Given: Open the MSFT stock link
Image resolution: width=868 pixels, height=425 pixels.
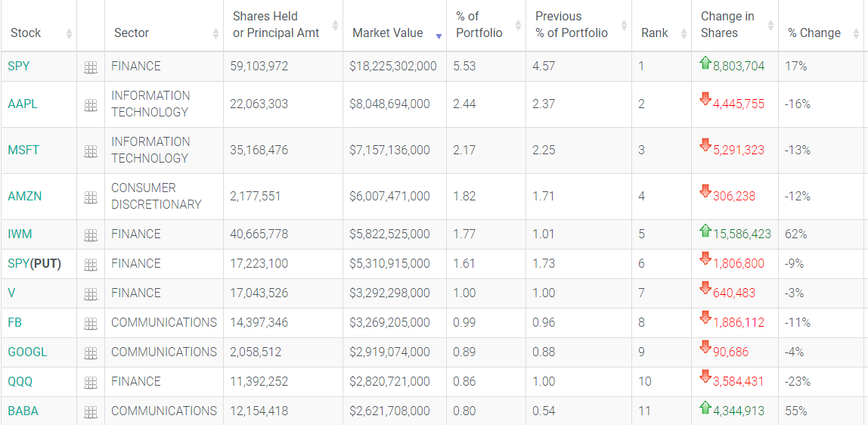Looking at the screenshot, I should 23,150.
